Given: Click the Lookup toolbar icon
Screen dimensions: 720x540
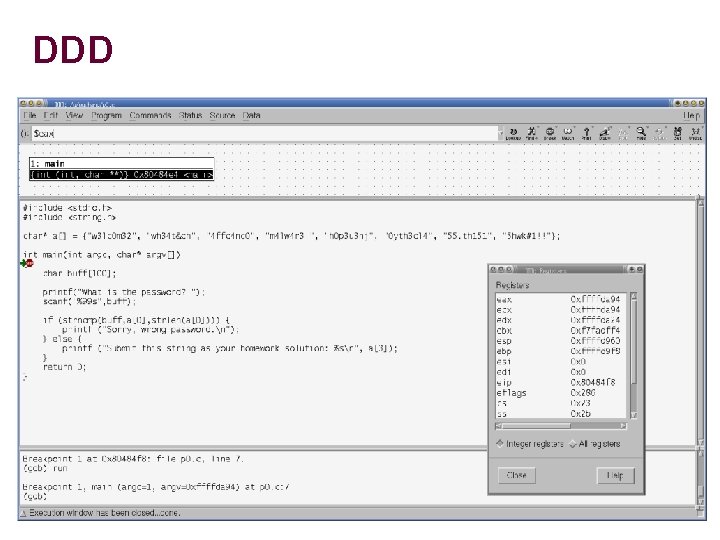Looking at the screenshot, I should point(513,134).
